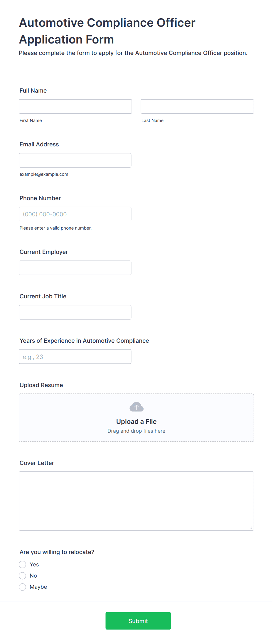Select the Yes relocate radio button
The height and width of the screenshot is (644, 273).
(23, 564)
